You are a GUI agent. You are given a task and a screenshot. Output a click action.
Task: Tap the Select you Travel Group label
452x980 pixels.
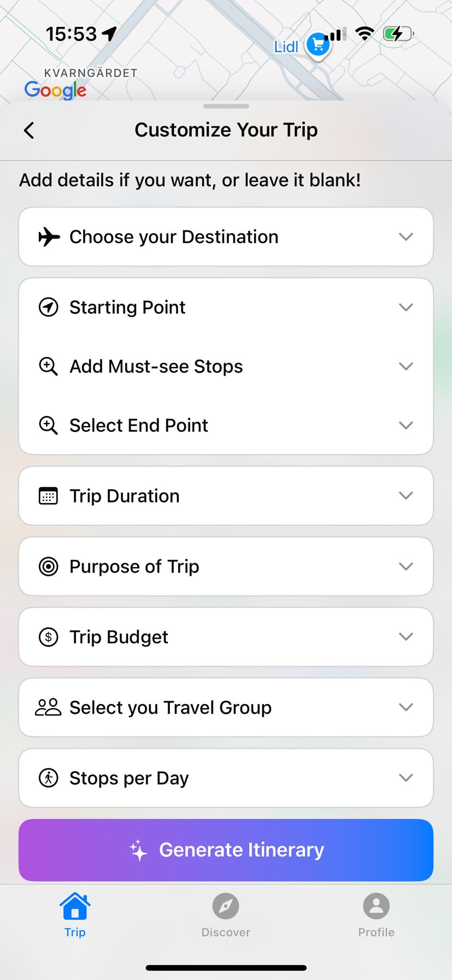pyautogui.click(x=170, y=708)
